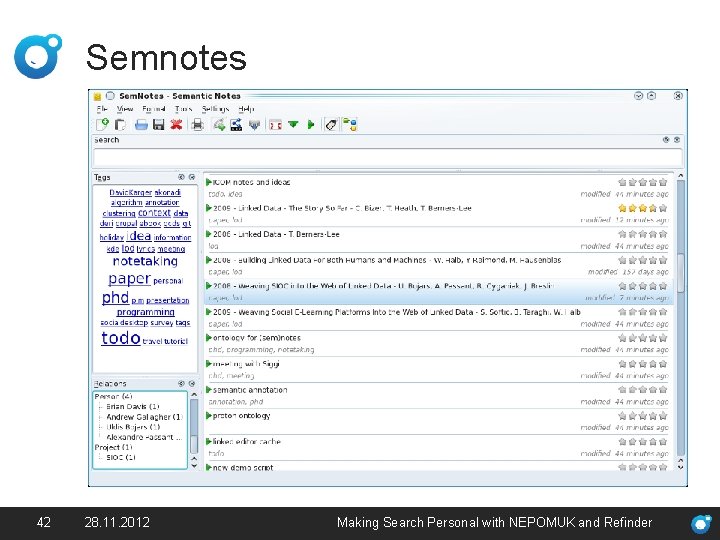The image size is (720, 540).
Task: Expand the 'semantic annotation' note
Action: (209, 390)
